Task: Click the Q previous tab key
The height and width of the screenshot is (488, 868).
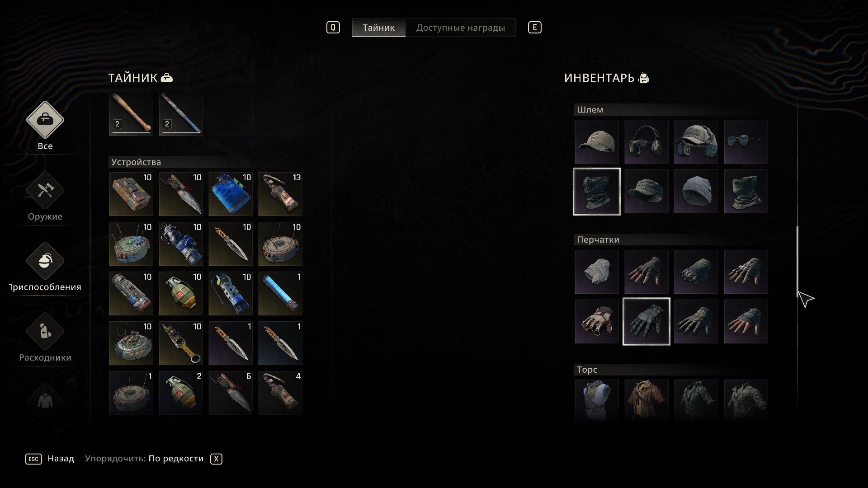Action: 333,28
